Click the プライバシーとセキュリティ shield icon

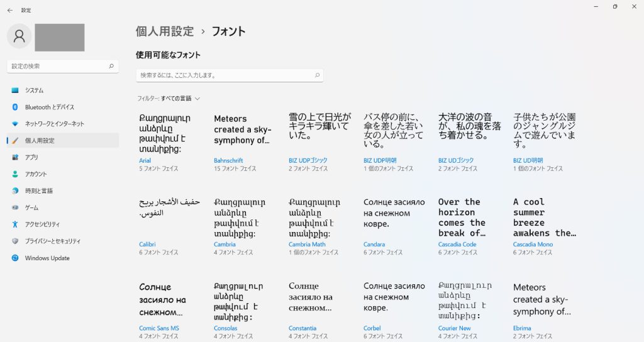tap(15, 241)
